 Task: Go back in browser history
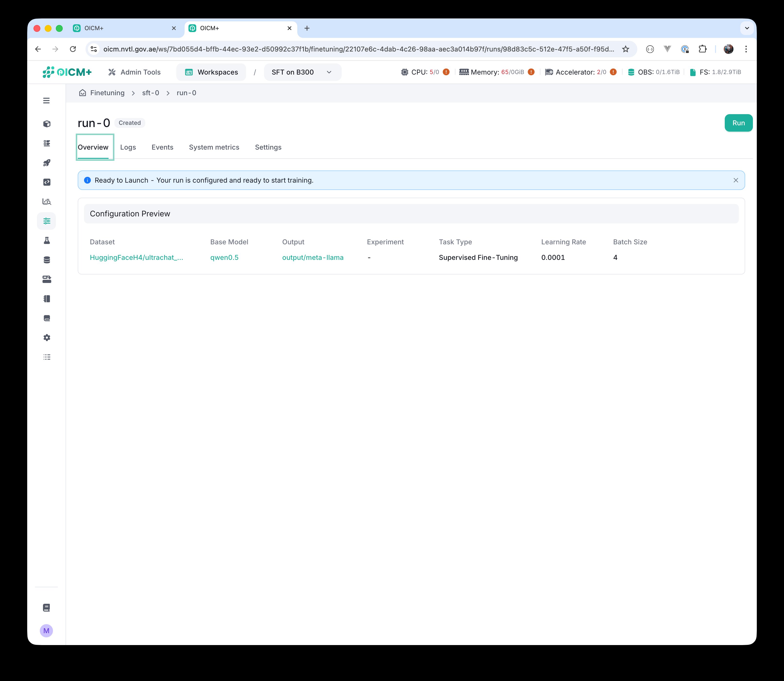click(38, 49)
